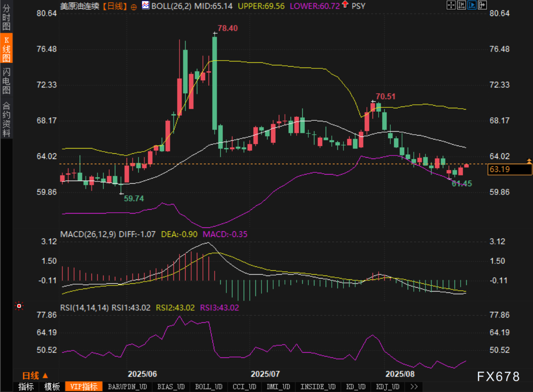Switch to the BOLL_UD indicator tab
The width and height of the screenshot is (533, 392).
209,387
